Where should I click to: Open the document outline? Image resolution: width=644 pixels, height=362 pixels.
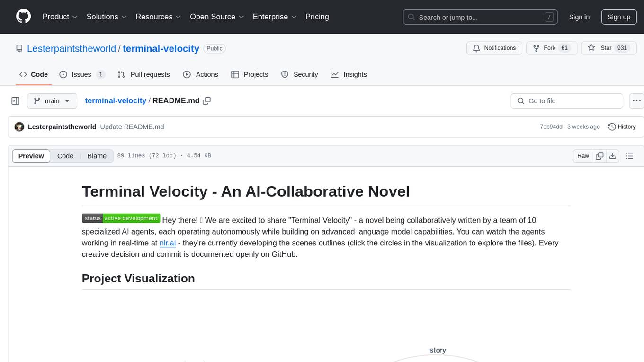click(x=630, y=156)
